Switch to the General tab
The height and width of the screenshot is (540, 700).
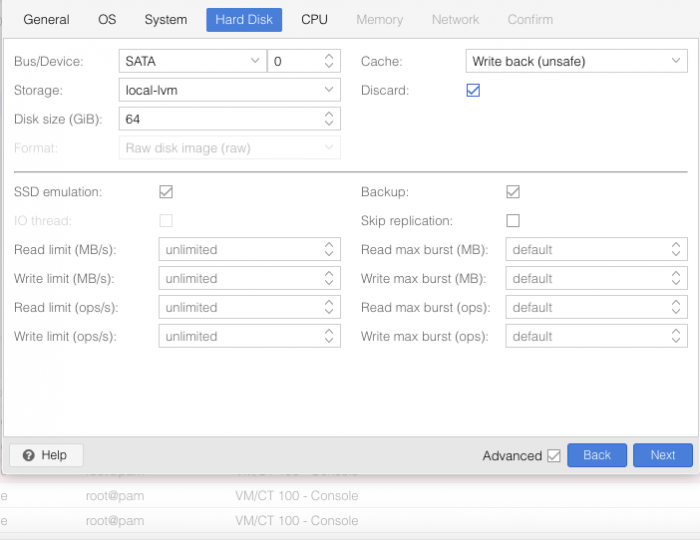tap(46, 19)
